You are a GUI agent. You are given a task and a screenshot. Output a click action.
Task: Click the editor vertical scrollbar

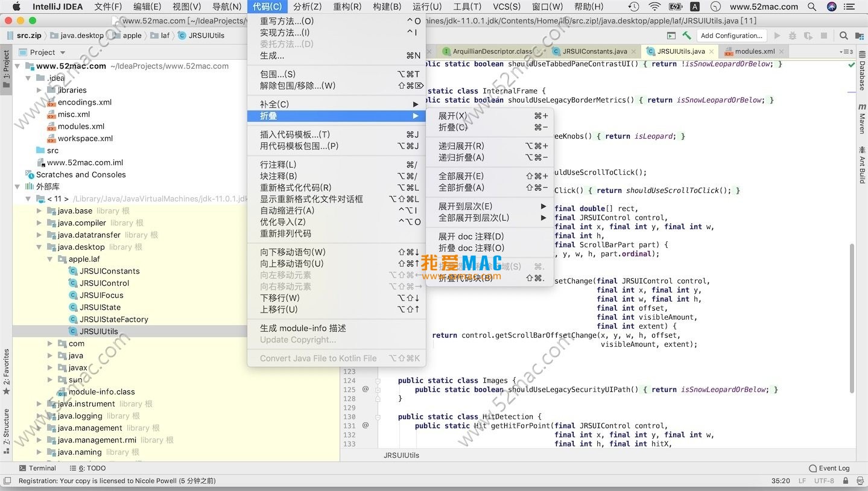(x=852, y=318)
